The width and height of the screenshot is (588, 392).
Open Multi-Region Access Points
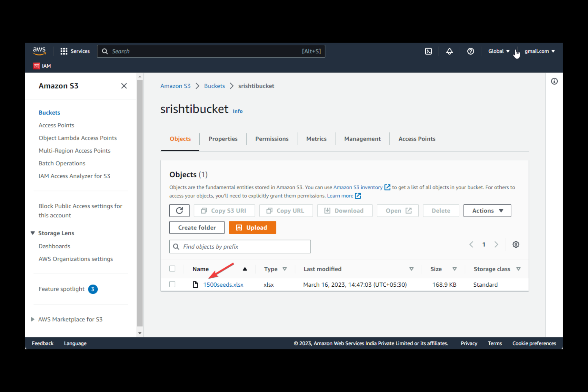click(74, 151)
